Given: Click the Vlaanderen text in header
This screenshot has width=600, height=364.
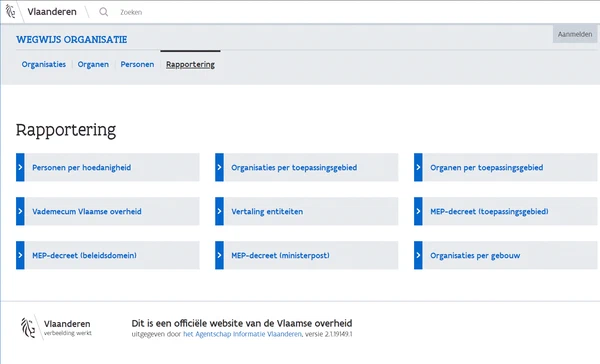Looking at the screenshot, I should 52,12.
